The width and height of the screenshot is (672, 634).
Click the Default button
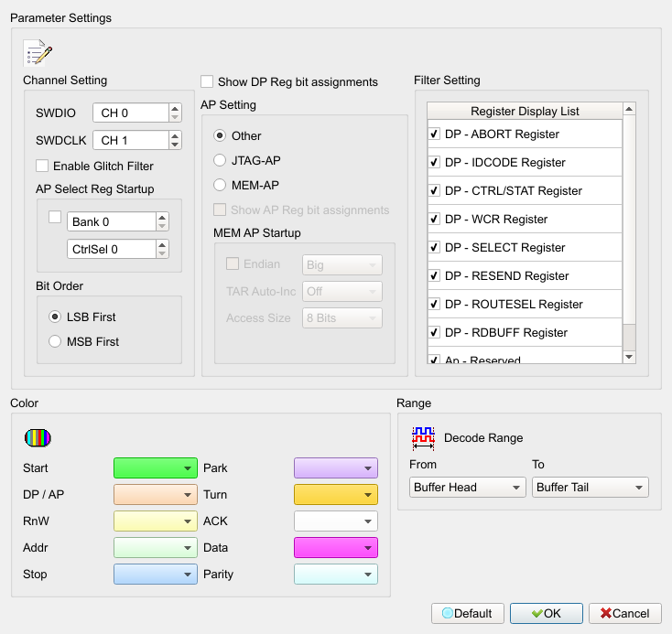point(468,614)
